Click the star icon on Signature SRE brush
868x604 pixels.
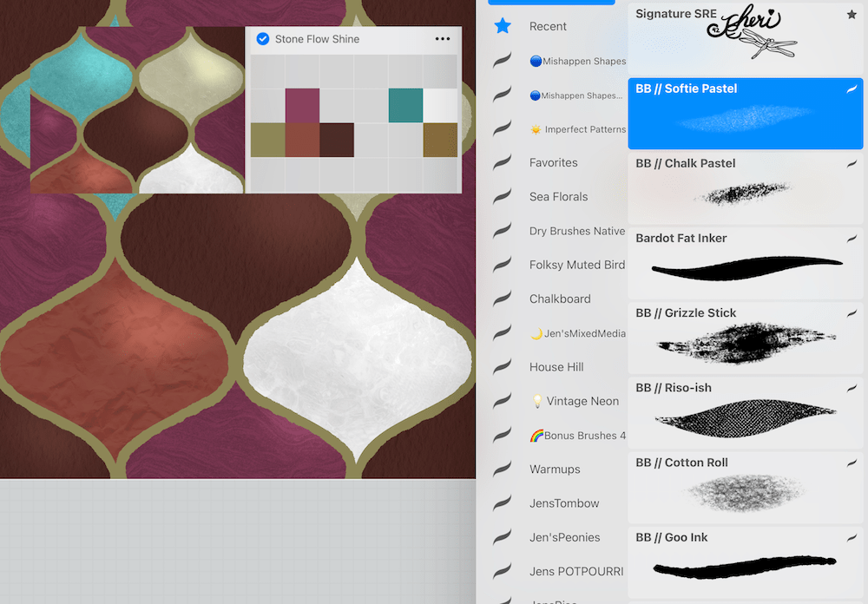pos(852,15)
